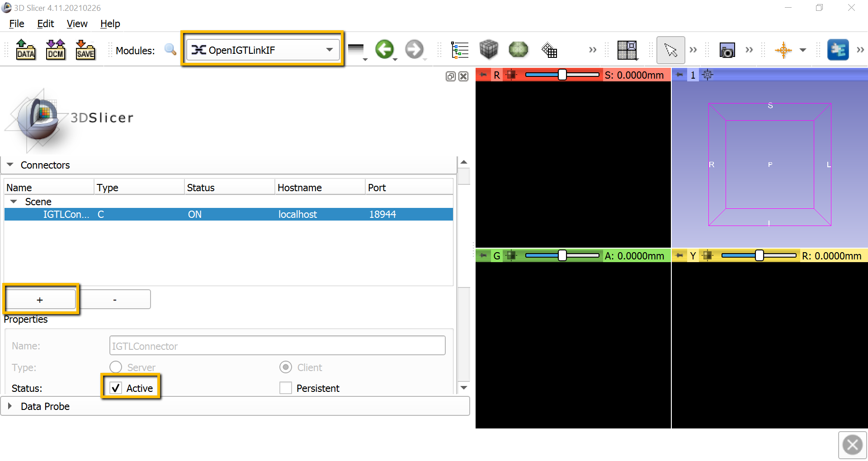
Task: Select the mouse pointer mode icon
Action: 670,50
